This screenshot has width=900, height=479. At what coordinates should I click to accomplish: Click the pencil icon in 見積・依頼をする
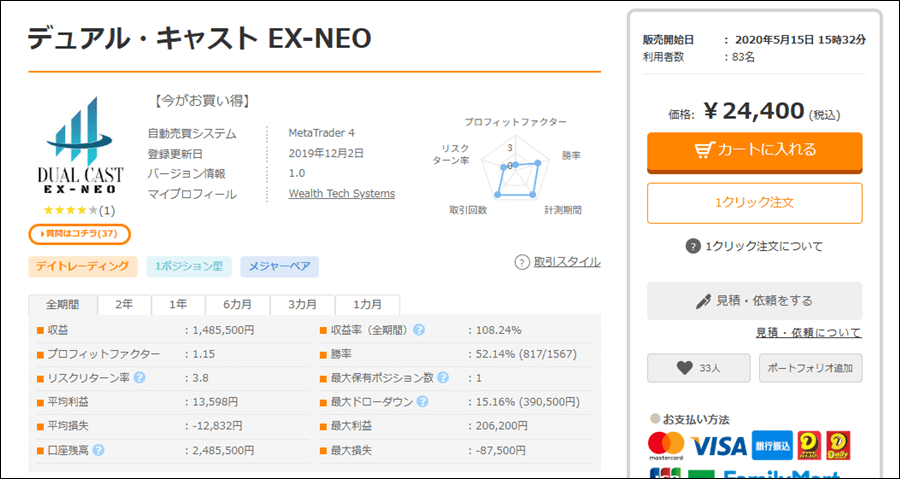[703, 301]
